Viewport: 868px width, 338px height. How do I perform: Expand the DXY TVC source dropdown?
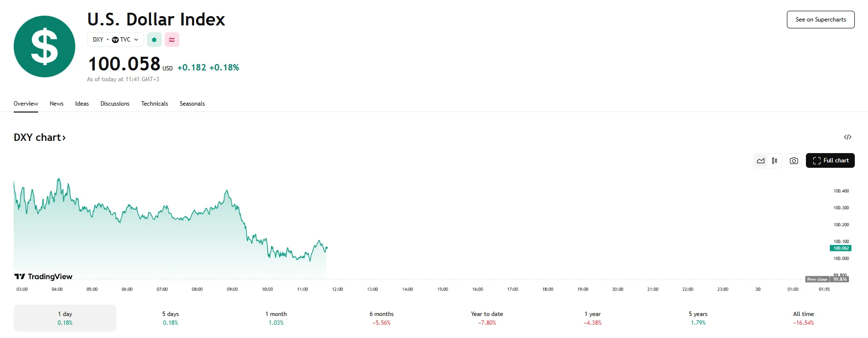tap(115, 40)
